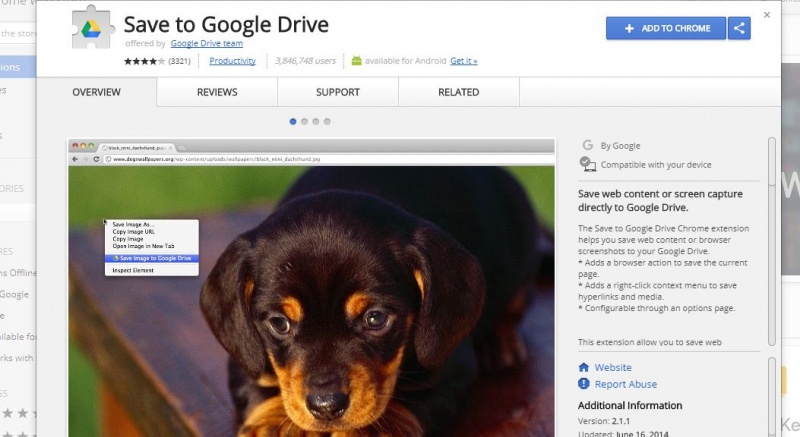Close the extension details dialog
The image size is (800, 437).
[766, 15]
